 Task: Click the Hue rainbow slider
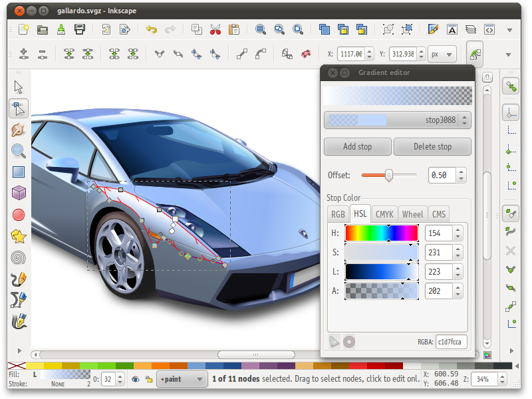pos(381,233)
